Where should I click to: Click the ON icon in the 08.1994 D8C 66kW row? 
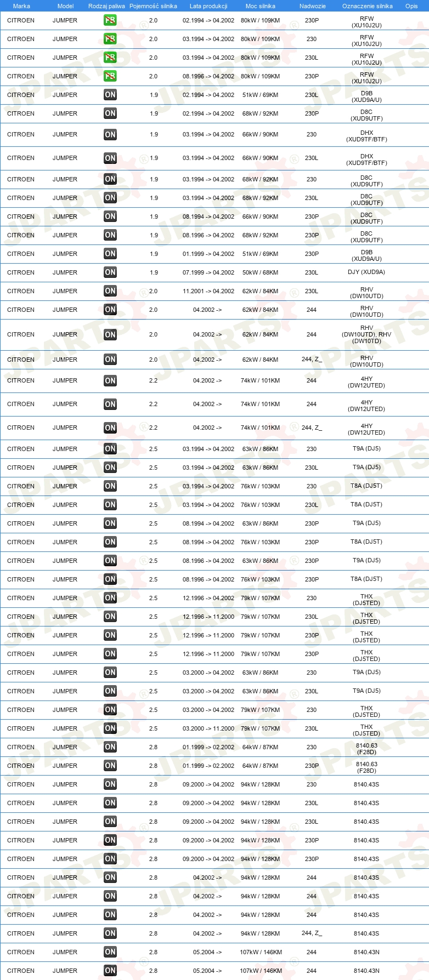(x=110, y=216)
